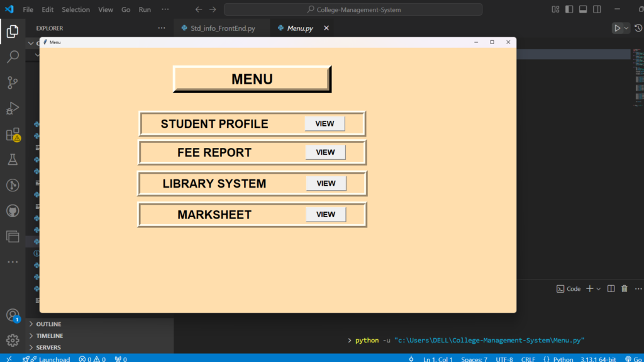Click the MENU heading label

252,79
